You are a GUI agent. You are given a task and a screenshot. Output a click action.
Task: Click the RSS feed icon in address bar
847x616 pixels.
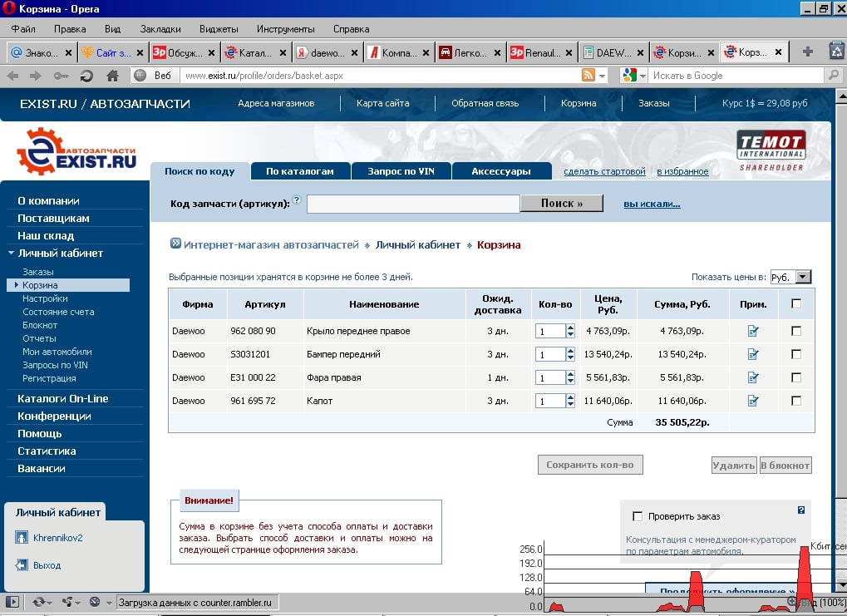pos(588,75)
